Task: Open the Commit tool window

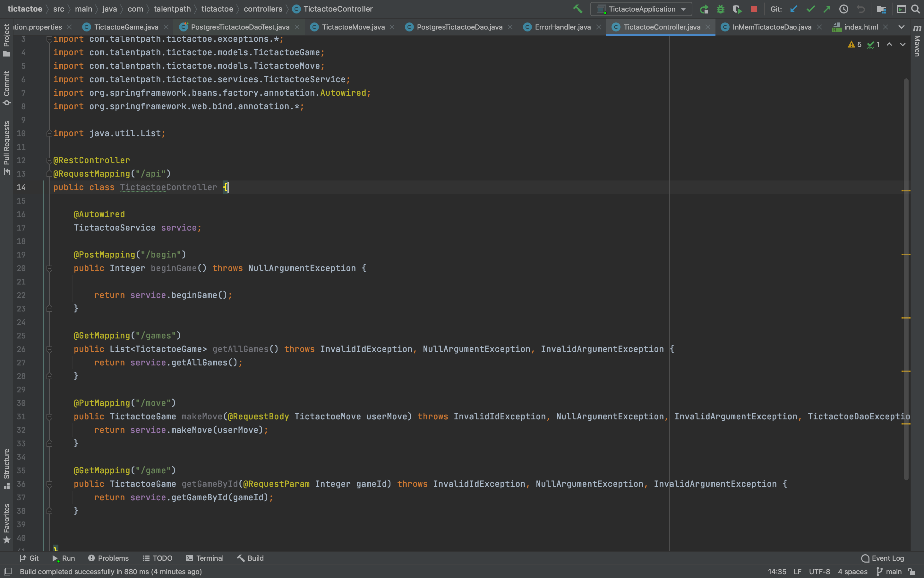Action: click(x=6, y=88)
